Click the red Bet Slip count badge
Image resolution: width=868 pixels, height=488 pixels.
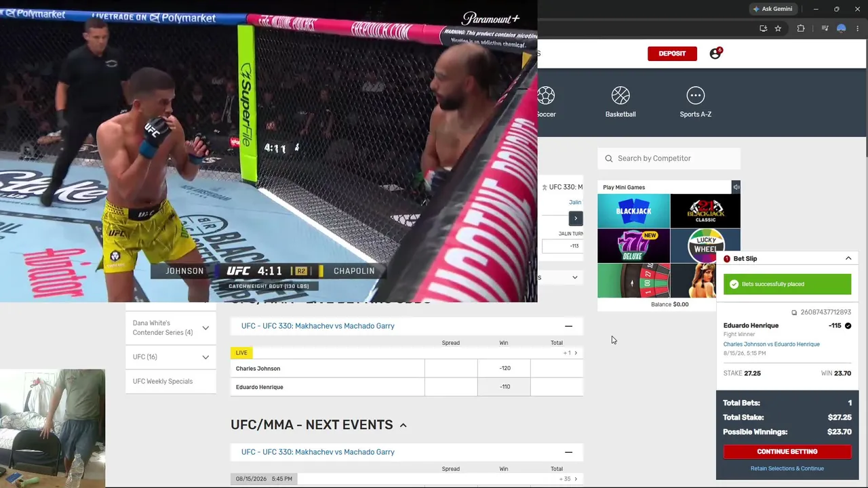coord(727,259)
